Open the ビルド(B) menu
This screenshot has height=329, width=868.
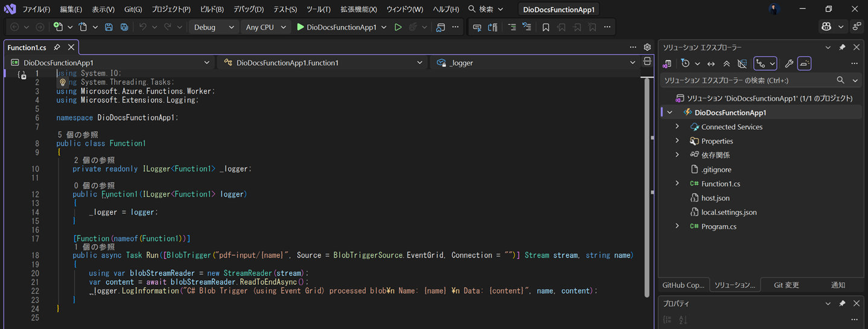click(211, 10)
